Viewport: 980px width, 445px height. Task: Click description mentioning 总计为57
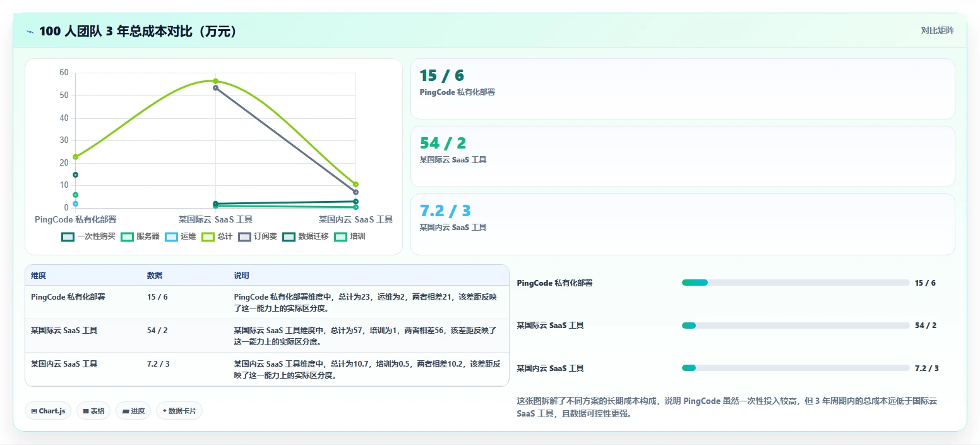[x=366, y=336]
